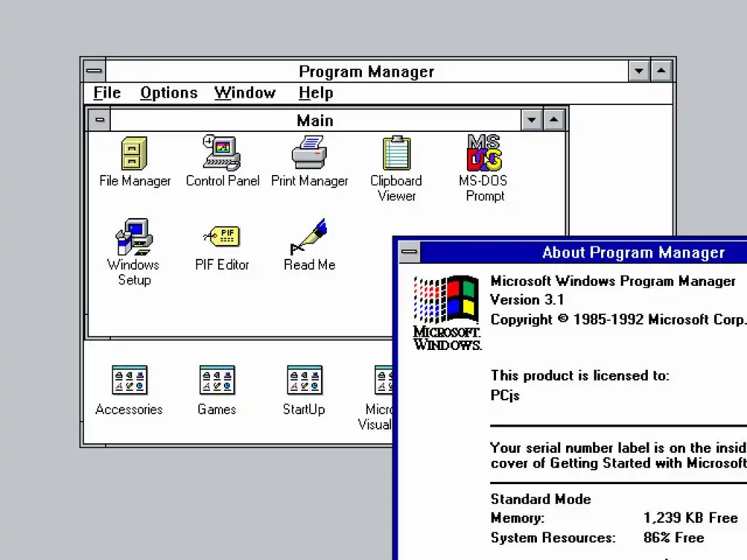
Task: Open Program Manager's control menu box
Action: tap(94, 71)
